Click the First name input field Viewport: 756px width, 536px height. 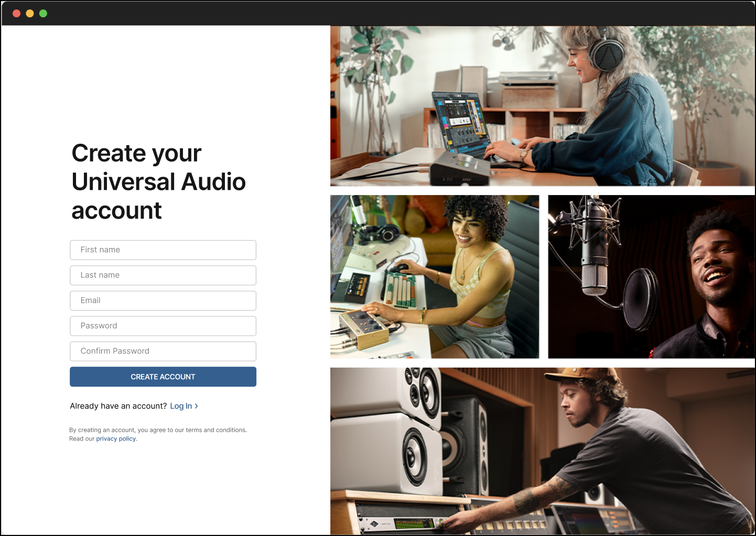163,250
